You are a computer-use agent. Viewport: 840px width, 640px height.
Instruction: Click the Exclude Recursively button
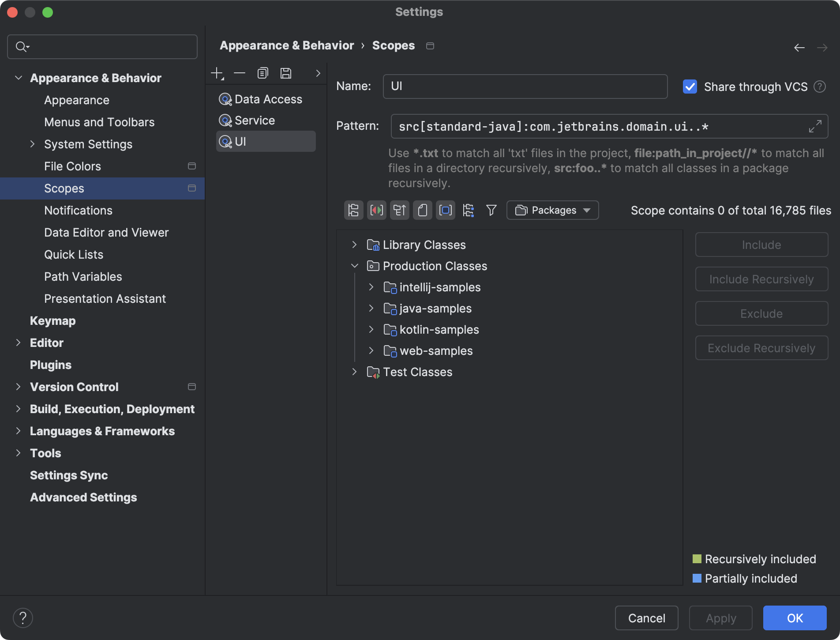coord(761,348)
